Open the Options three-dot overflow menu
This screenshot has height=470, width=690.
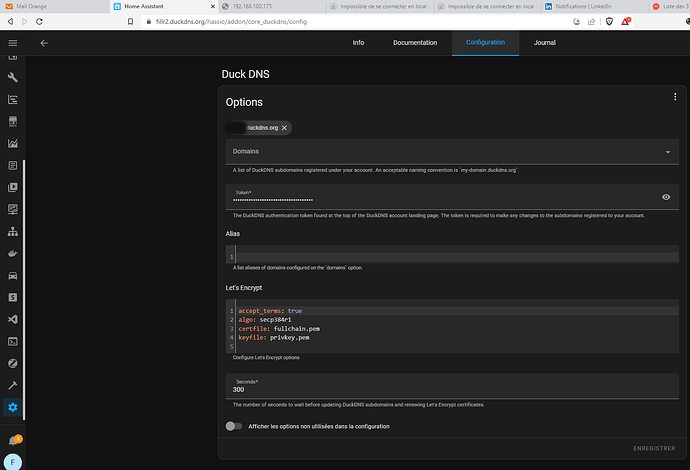[x=675, y=97]
